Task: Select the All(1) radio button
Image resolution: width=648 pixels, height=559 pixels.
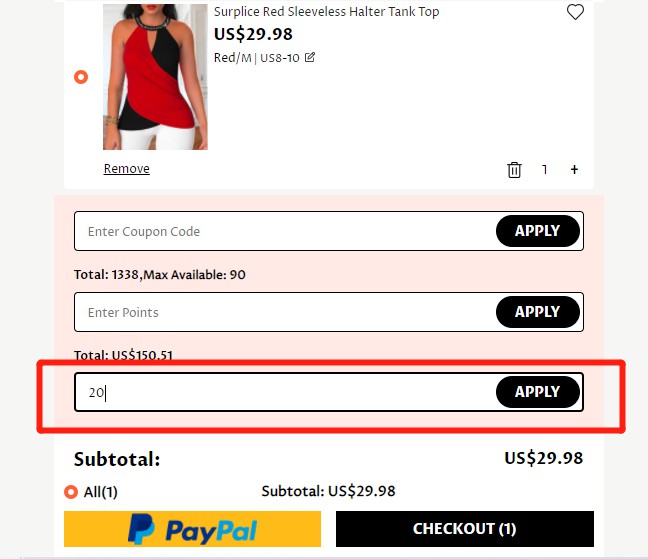Action: pyautogui.click(x=71, y=492)
